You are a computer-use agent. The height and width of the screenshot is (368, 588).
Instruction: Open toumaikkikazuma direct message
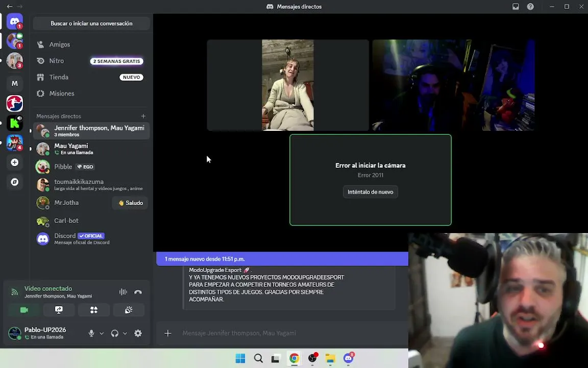(x=91, y=185)
